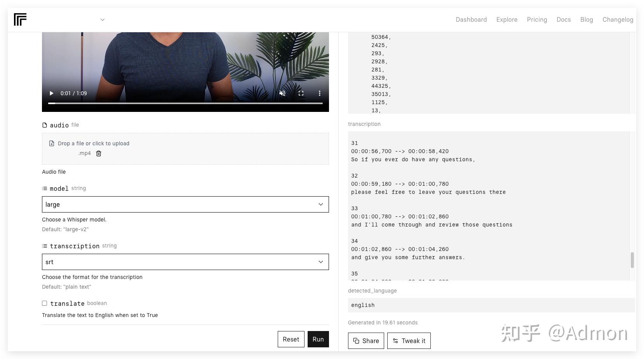Click the line 'please feel free to leave your questions there'

click(428, 192)
